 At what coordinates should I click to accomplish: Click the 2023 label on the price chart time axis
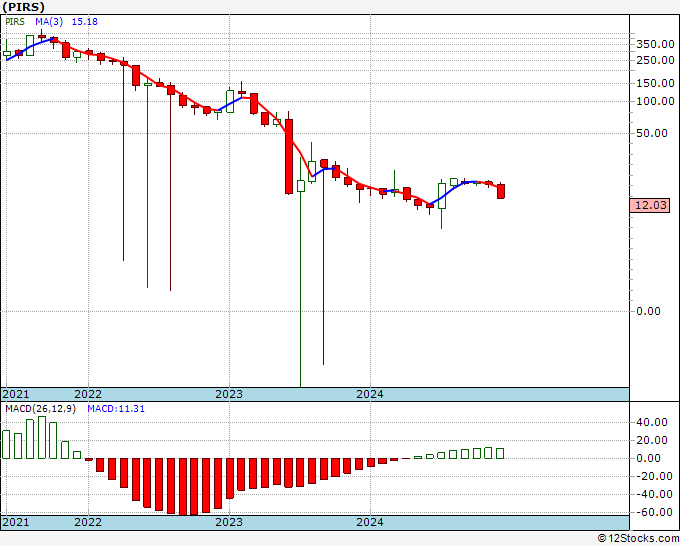coord(229,394)
